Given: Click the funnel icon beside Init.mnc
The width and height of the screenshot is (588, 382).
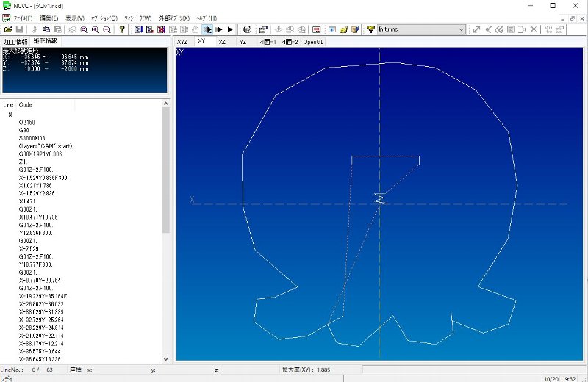Looking at the screenshot, I should coord(370,29).
